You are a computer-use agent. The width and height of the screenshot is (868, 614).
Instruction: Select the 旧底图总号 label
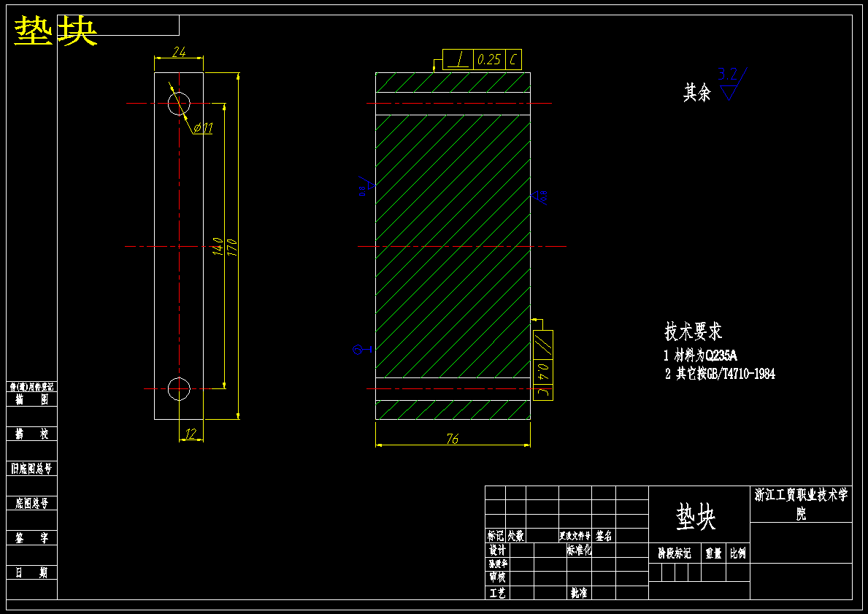coord(31,469)
